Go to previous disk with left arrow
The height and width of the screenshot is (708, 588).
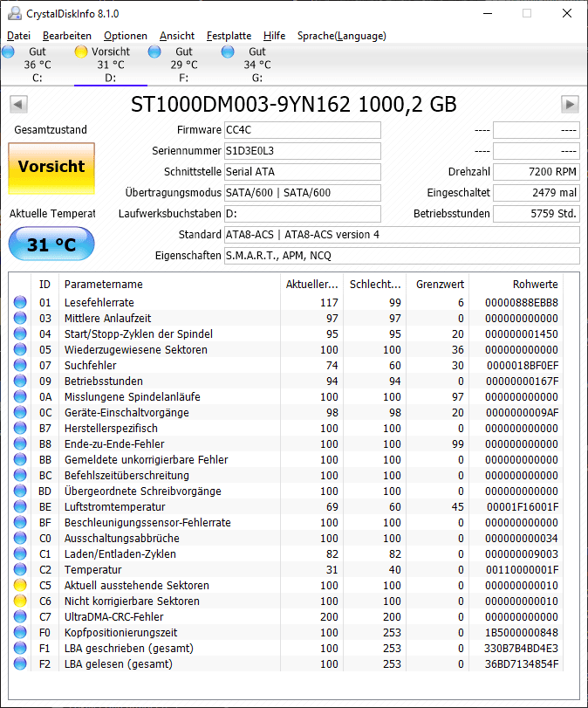coord(18,104)
